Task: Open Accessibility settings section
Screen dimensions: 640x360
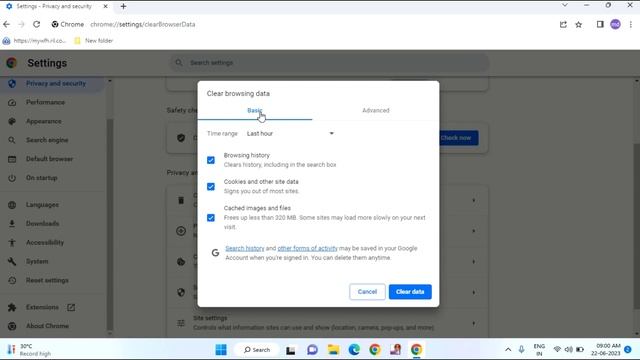Action: click(45, 242)
